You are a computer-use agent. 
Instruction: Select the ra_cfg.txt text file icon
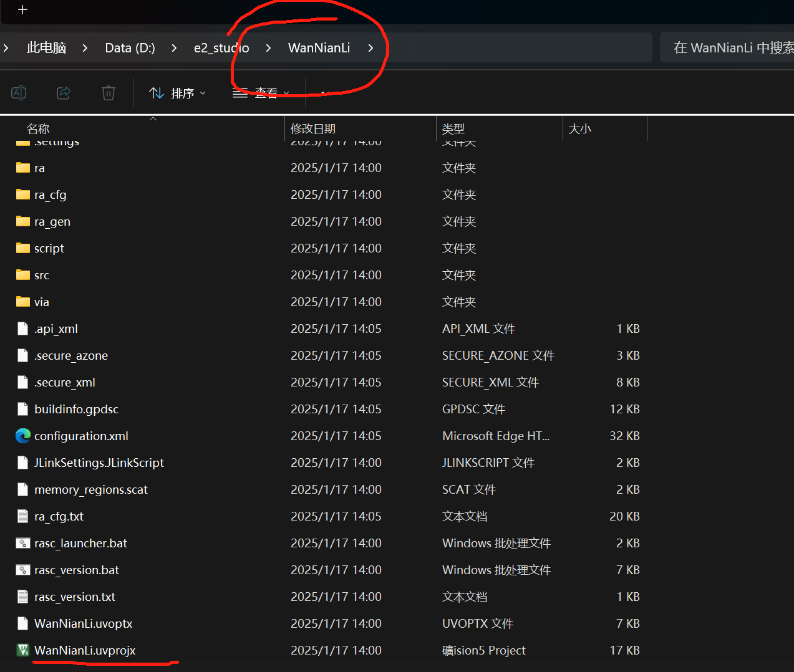[x=23, y=516]
